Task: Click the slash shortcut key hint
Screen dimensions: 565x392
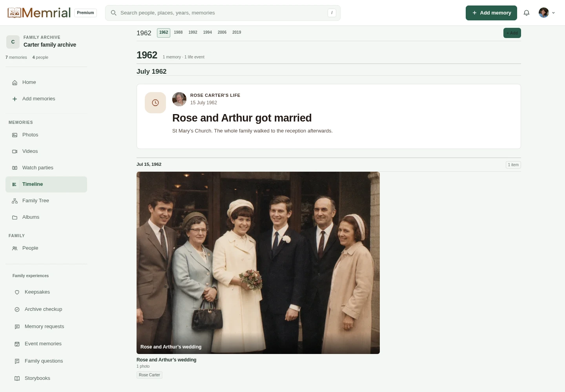Action: 332,13
